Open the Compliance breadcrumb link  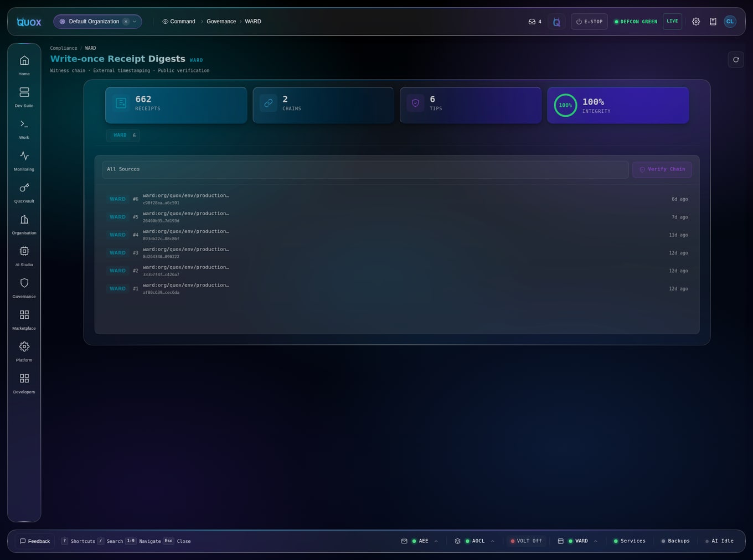(x=64, y=48)
